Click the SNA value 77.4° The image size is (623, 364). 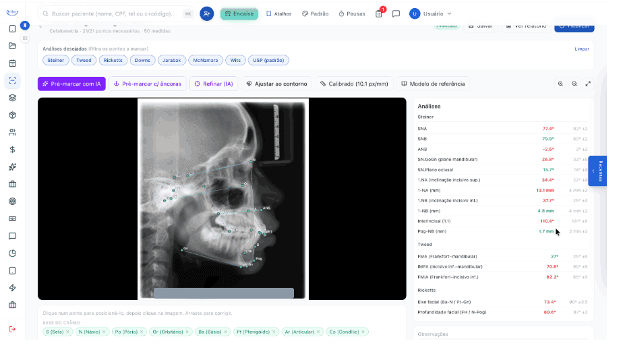pyautogui.click(x=548, y=129)
